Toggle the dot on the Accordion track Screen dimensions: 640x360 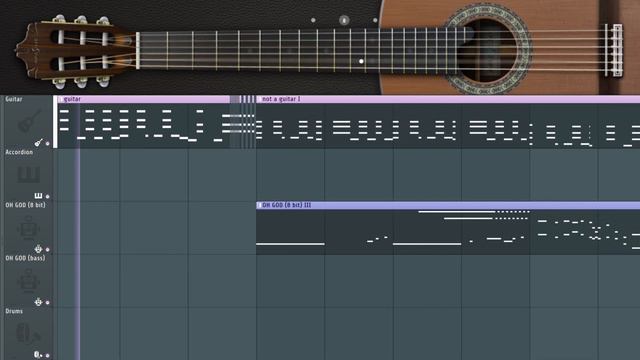[48, 196]
